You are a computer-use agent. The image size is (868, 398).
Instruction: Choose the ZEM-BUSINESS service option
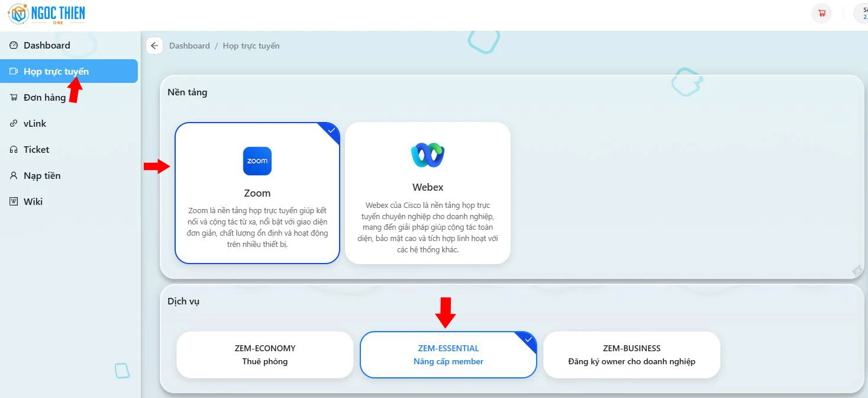tap(631, 355)
